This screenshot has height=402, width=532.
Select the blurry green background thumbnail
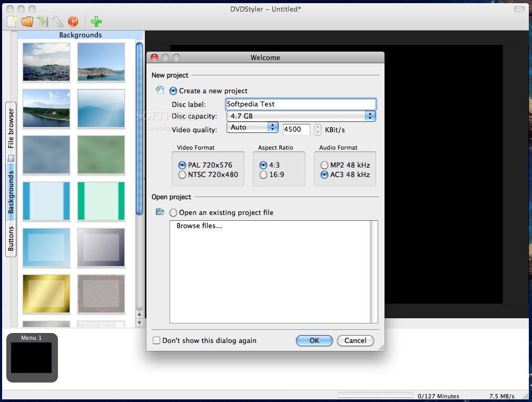(x=101, y=155)
